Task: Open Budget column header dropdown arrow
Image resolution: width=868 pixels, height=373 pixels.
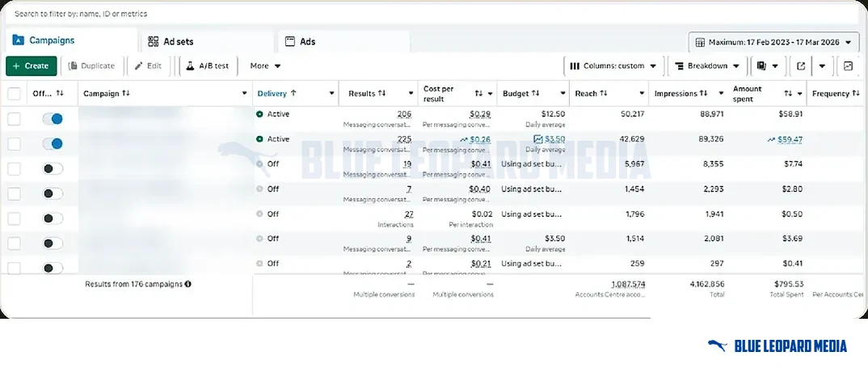Action: click(563, 94)
